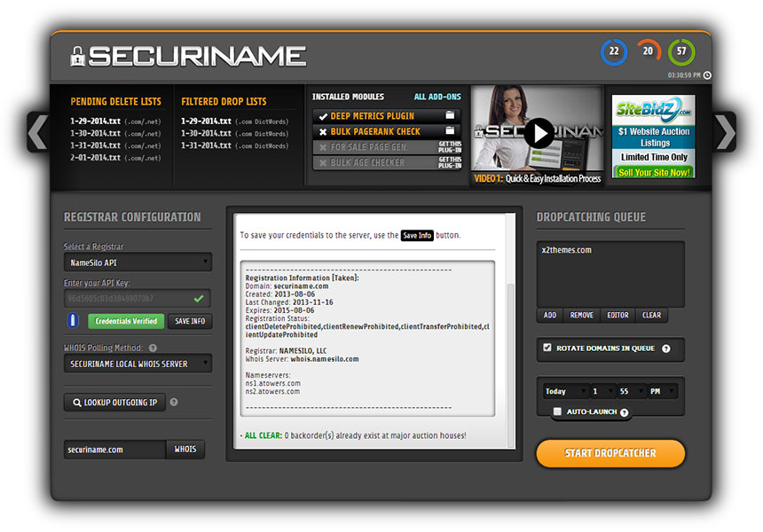Viewport: 763px width, 532px height.
Task: Click the X icon on Bulk Pagerank Check
Action: 323,132
